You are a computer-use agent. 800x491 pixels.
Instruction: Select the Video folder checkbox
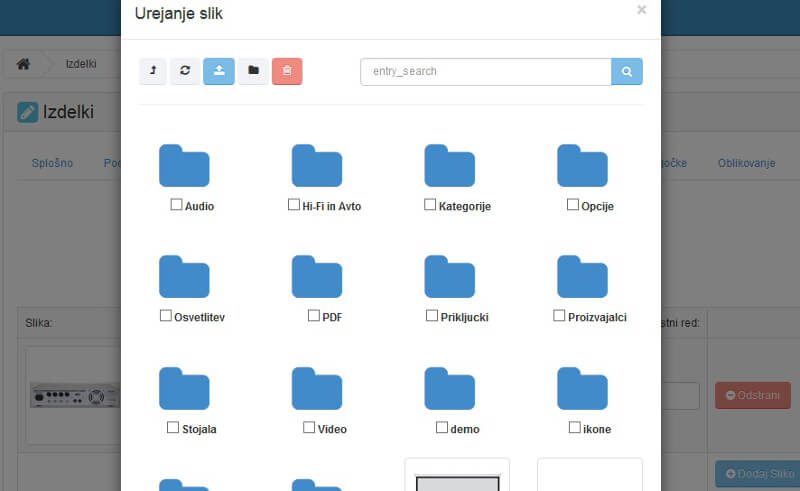click(309, 427)
